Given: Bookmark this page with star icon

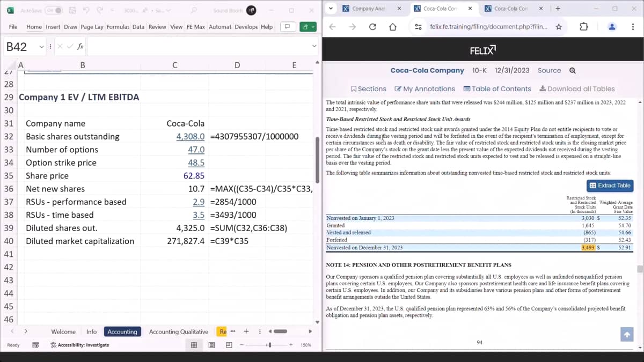Looking at the screenshot, I should (x=559, y=27).
